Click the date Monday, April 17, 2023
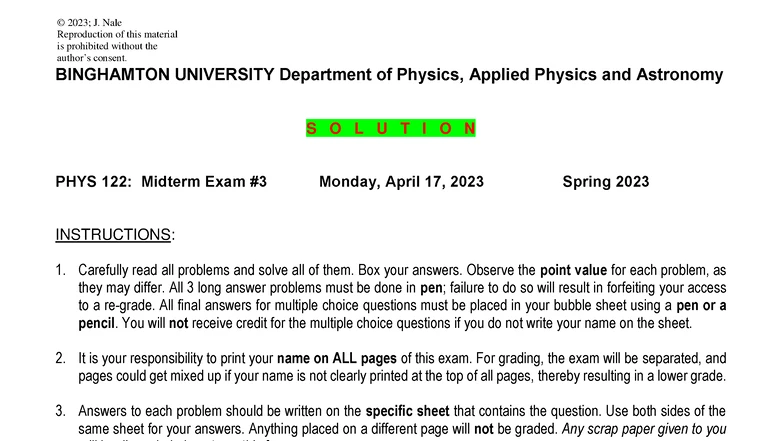The width and height of the screenshot is (784, 441). (401, 182)
